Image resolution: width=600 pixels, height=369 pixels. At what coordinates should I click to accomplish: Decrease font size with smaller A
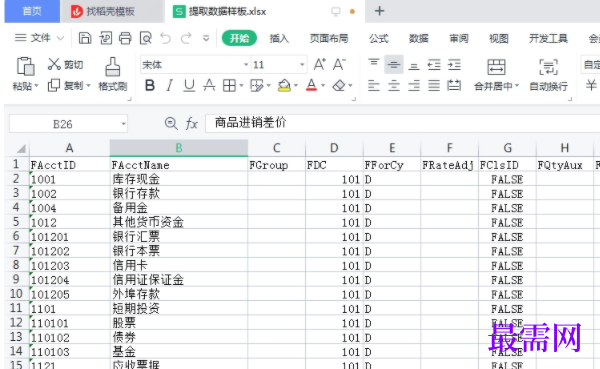point(339,64)
